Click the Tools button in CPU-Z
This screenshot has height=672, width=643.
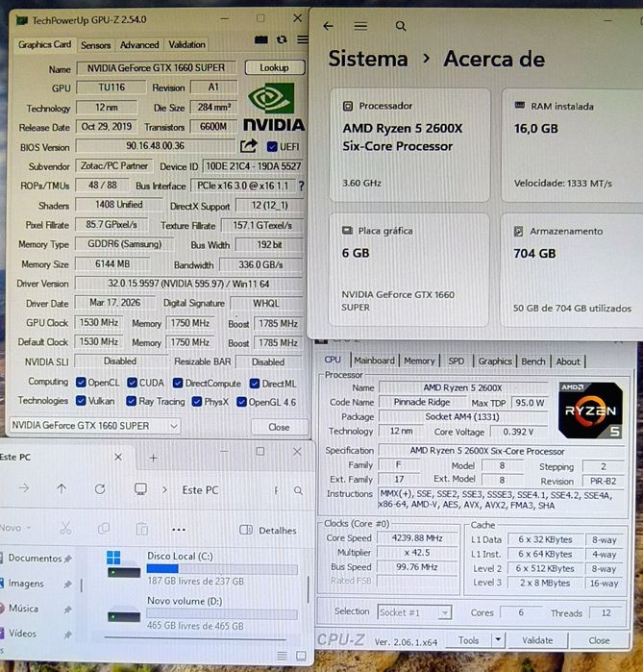469,640
